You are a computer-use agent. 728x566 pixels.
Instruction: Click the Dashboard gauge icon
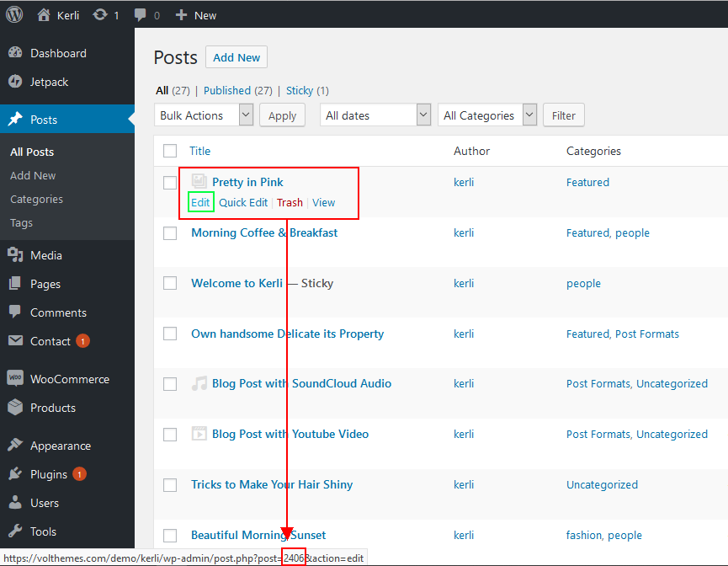(x=15, y=53)
